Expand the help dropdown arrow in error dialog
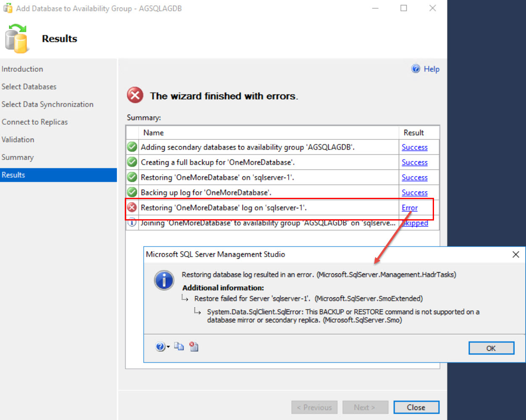This screenshot has height=420, width=526. (x=168, y=347)
